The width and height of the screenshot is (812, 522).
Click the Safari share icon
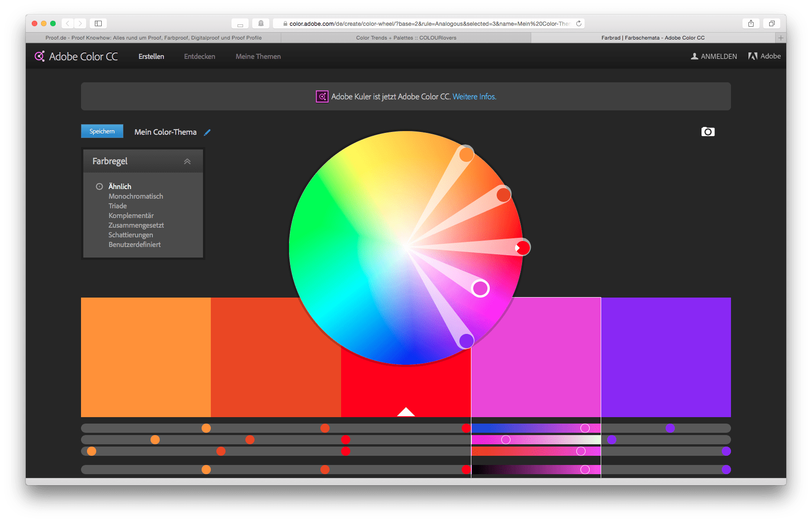point(751,23)
